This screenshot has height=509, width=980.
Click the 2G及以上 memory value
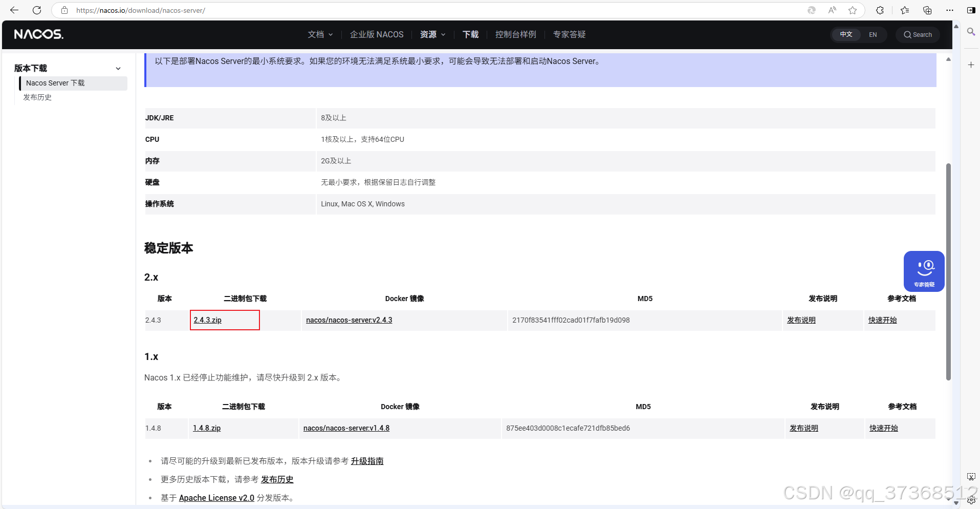coord(336,161)
